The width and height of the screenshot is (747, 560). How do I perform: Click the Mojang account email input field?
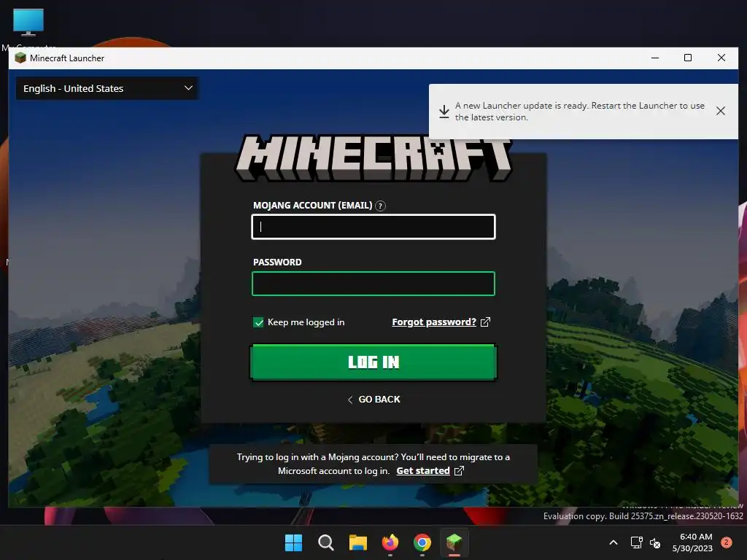pos(373,227)
